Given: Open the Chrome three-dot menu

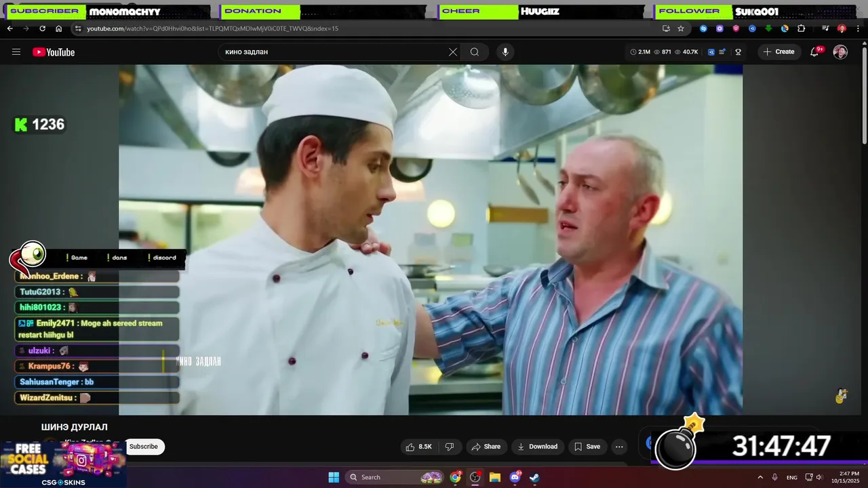Looking at the screenshot, I should [x=858, y=28].
